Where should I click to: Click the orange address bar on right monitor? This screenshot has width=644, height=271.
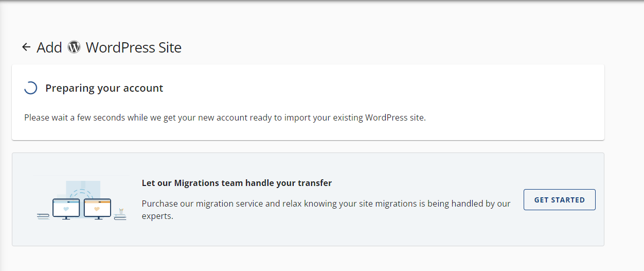pyautogui.click(x=97, y=201)
